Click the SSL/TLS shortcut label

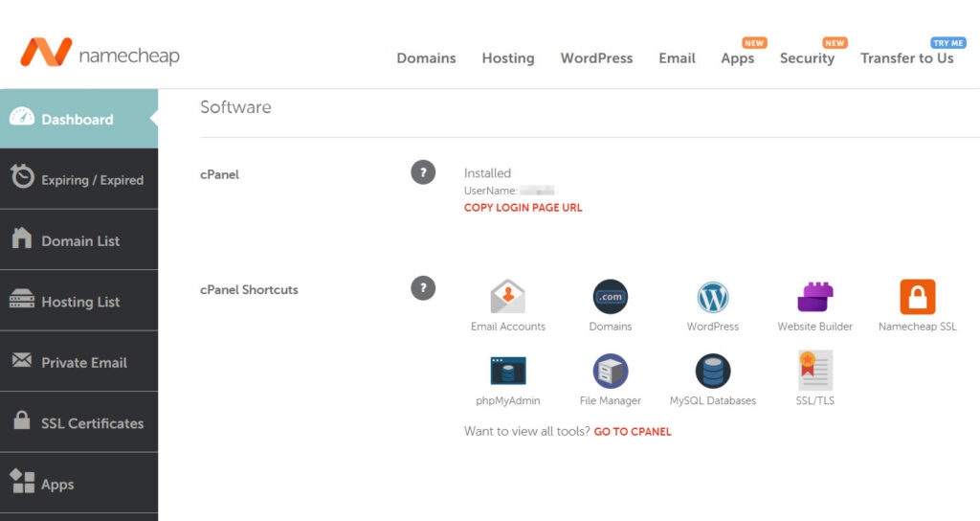(815, 400)
